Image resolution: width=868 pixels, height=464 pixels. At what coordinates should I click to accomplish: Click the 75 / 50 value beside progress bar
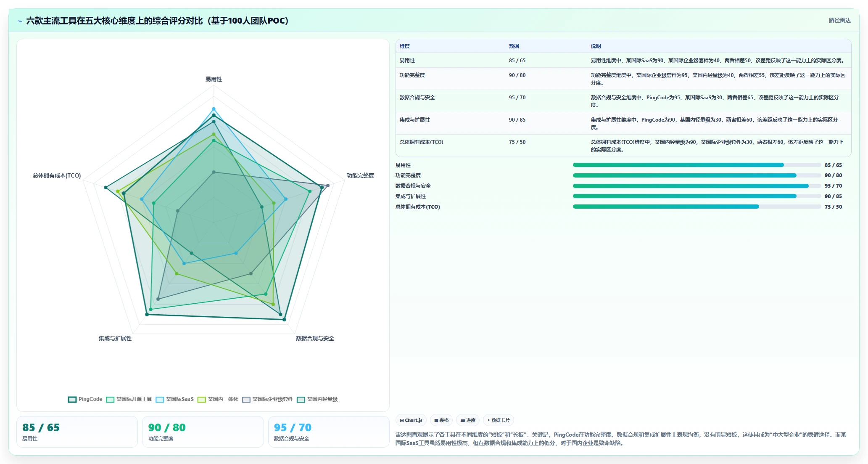click(833, 207)
